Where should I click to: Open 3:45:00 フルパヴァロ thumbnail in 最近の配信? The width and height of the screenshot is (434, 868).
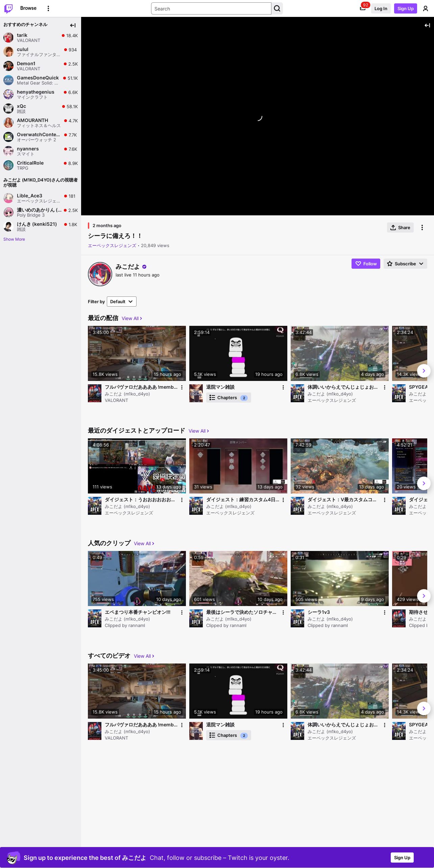(x=137, y=353)
